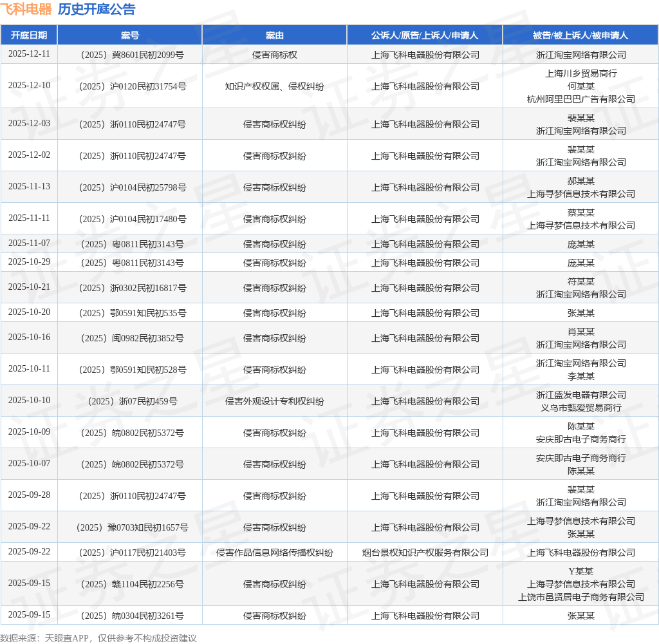The image size is (659, 644).
Task: Select the 开庭日期 column header
Action: click(x=29, y=35)
